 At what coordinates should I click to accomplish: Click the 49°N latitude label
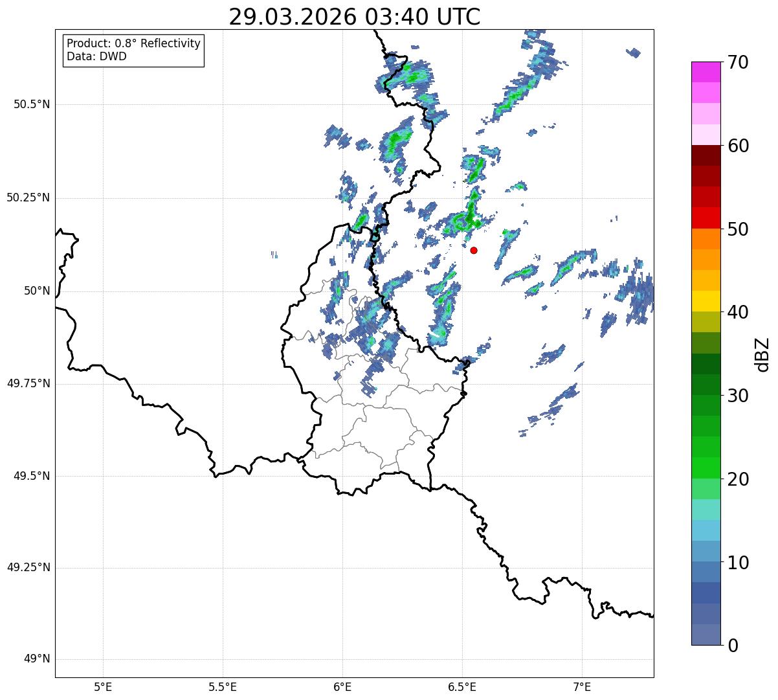point(37,659)
